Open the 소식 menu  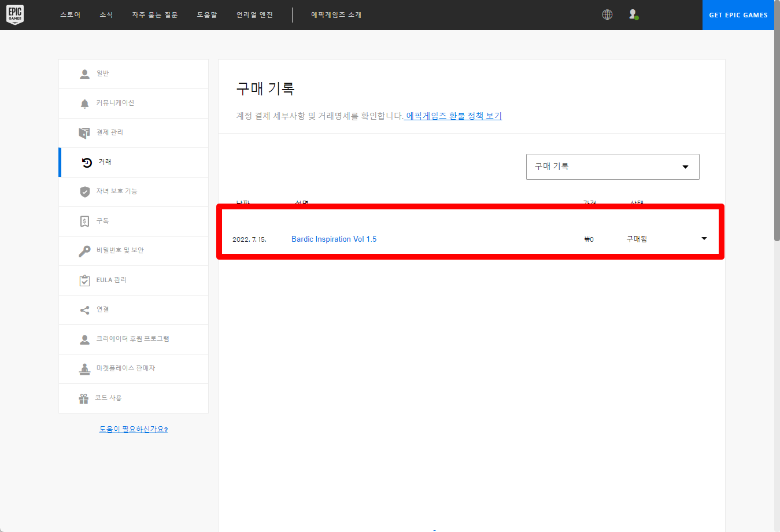tap(106, 15)
